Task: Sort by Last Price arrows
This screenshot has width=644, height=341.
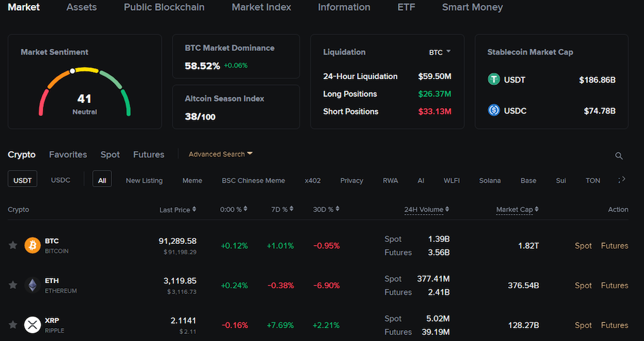Action: pyautogui.click(x=194, y=210)
